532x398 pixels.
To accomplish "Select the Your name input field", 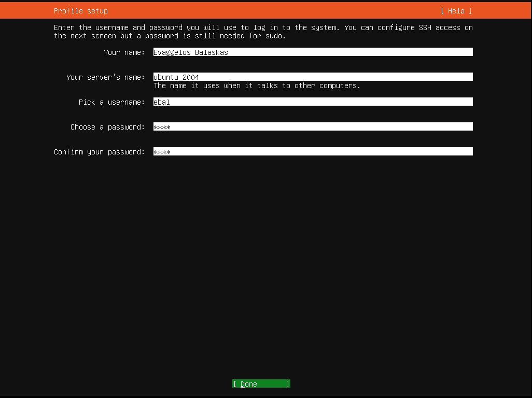I will point(311,52).
